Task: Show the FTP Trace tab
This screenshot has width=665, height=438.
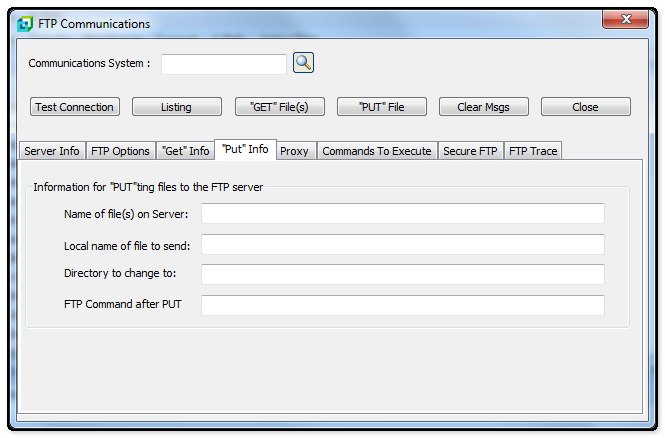Action: pos(533,151)
